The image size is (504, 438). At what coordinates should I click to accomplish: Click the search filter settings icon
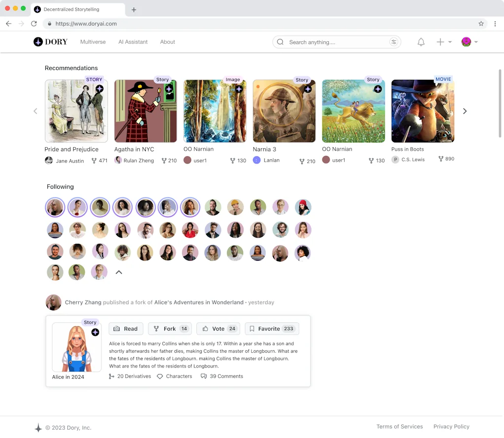(393, 42)
